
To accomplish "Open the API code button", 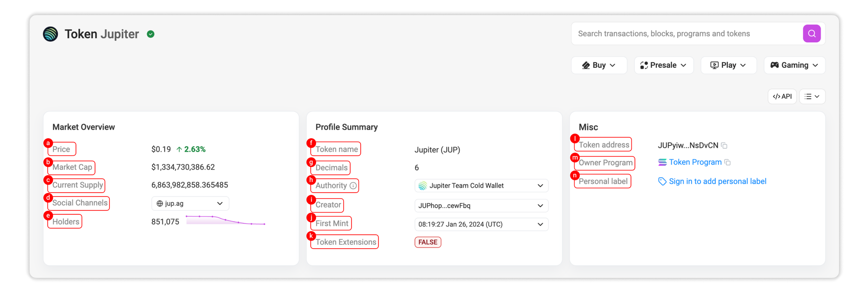I will (x=782, y=97).
